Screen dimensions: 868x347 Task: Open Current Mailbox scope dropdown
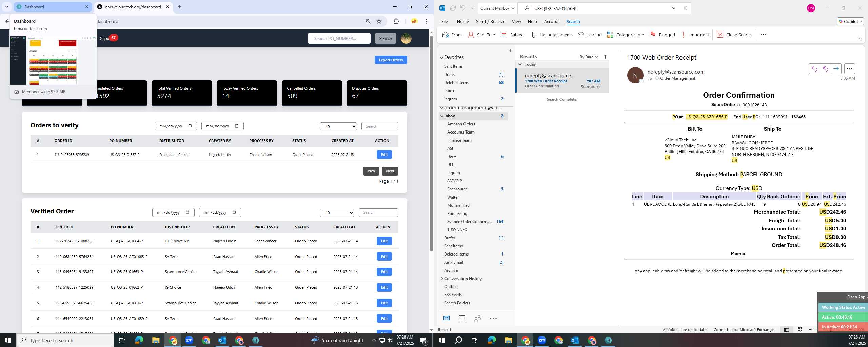[x=497, y=8]
